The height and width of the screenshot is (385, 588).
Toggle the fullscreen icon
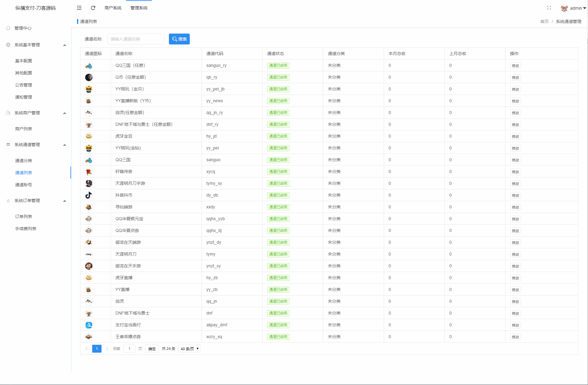pyautogui.click(x=549, y=8)
